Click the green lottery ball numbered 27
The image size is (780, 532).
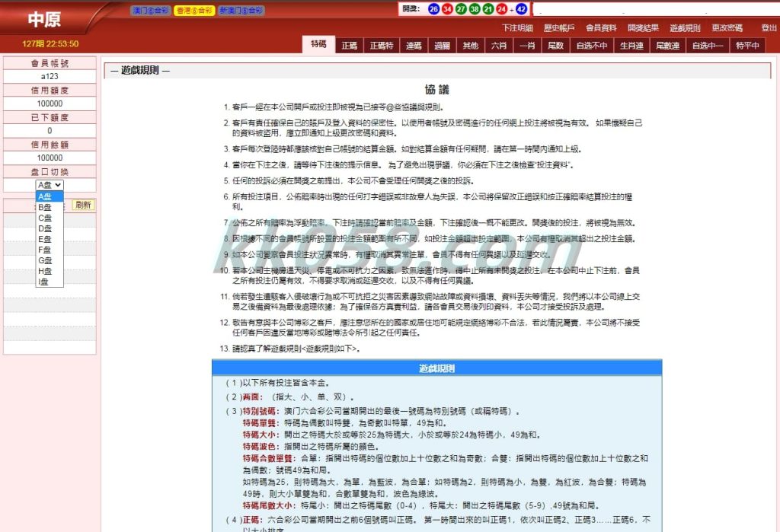[461, 9]
